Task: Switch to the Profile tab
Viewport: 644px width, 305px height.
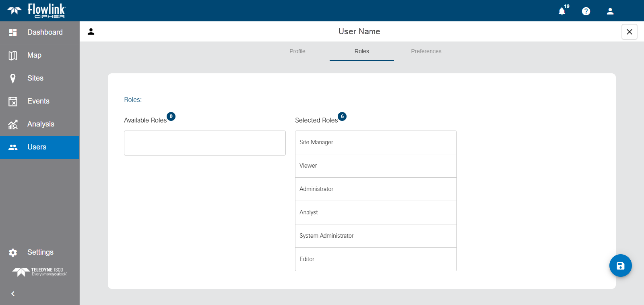Action: click(297, 51)
